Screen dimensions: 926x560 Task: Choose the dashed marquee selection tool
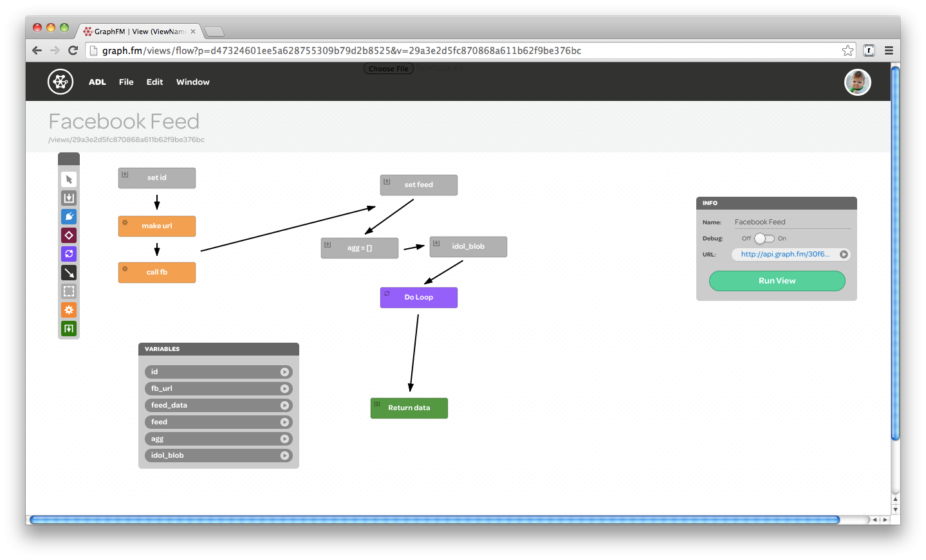[x=69, y=291]
